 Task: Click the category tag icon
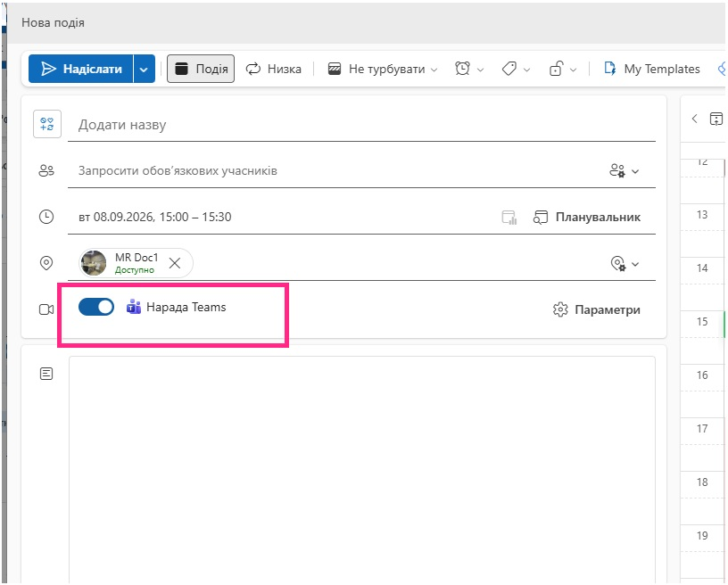(509, 69)
